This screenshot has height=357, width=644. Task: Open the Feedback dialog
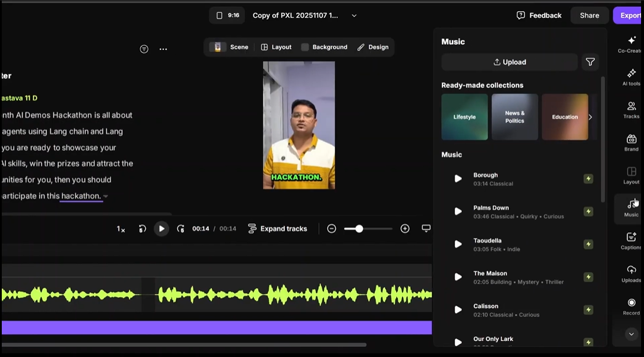(x=539, y=15)
